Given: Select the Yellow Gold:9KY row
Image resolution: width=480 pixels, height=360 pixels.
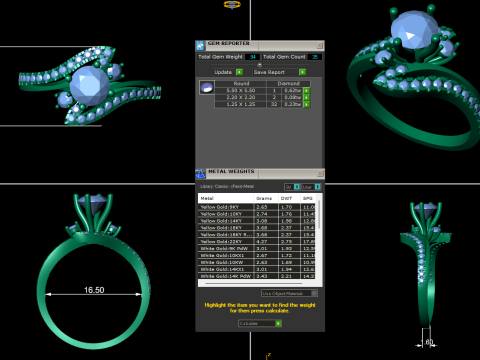Looking at the screenshot, I should pos(257,207).
